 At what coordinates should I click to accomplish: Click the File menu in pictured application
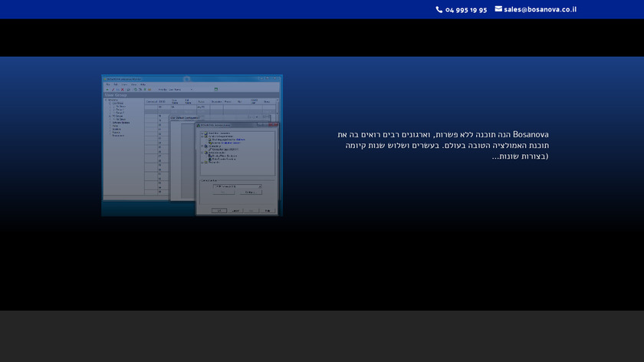pyautogui.click(x=108, y=84)
